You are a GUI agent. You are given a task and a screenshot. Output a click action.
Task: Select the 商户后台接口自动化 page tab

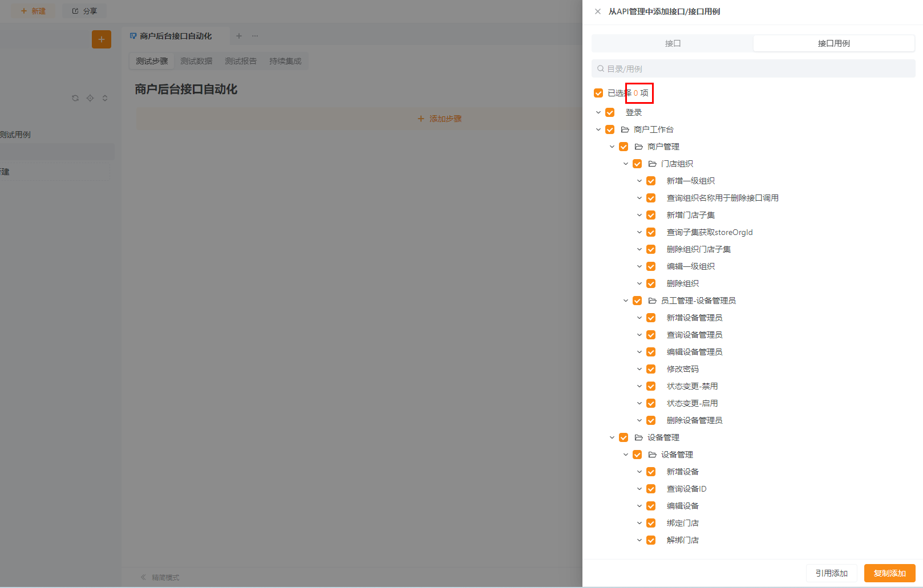point(176,36)
